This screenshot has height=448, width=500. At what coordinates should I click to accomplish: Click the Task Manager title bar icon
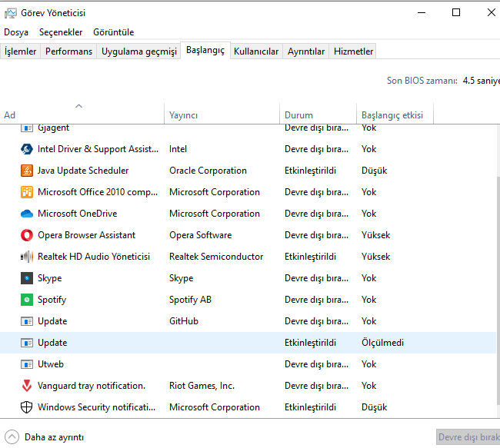click(x=11, y=13)
